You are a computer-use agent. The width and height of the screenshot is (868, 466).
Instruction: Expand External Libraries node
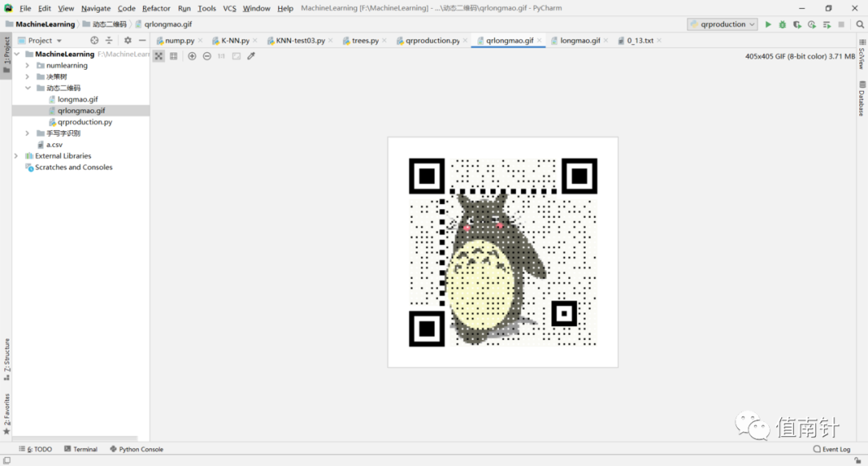(16, 156)
